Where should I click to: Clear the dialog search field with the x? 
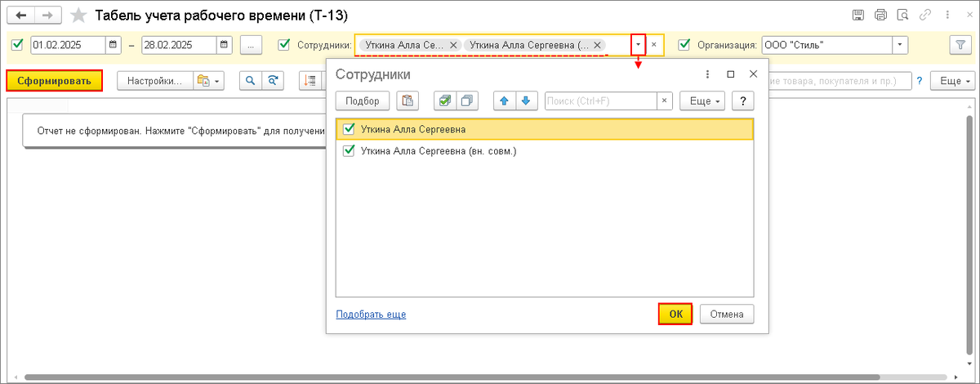665,101
